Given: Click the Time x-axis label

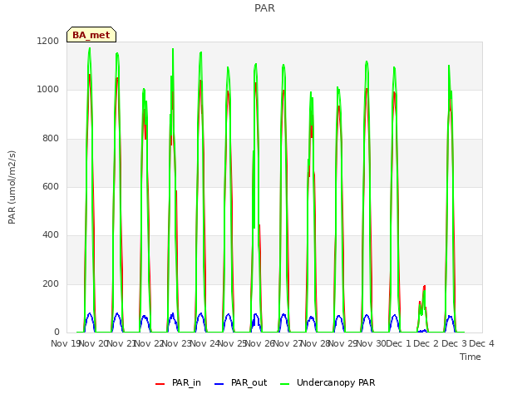Looking at the screenshot, I should [x=470, y=357].
